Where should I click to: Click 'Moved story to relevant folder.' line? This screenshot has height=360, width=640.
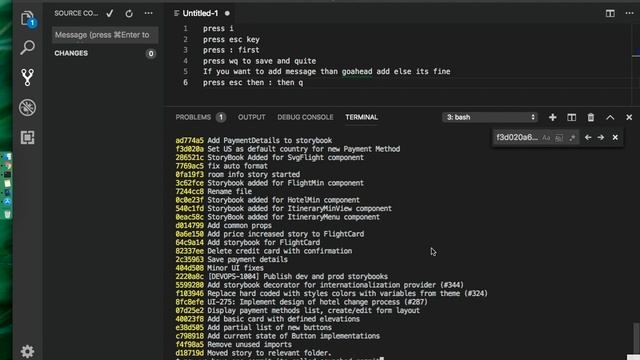269,353
